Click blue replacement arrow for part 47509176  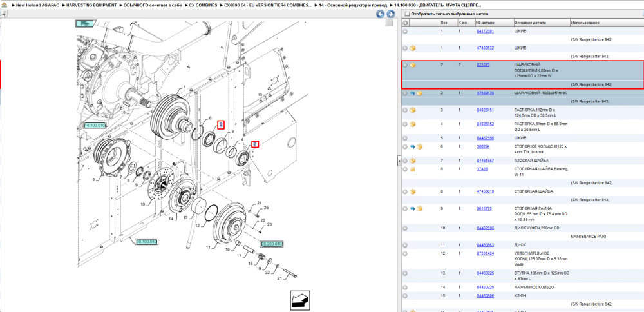coord(412,93)
